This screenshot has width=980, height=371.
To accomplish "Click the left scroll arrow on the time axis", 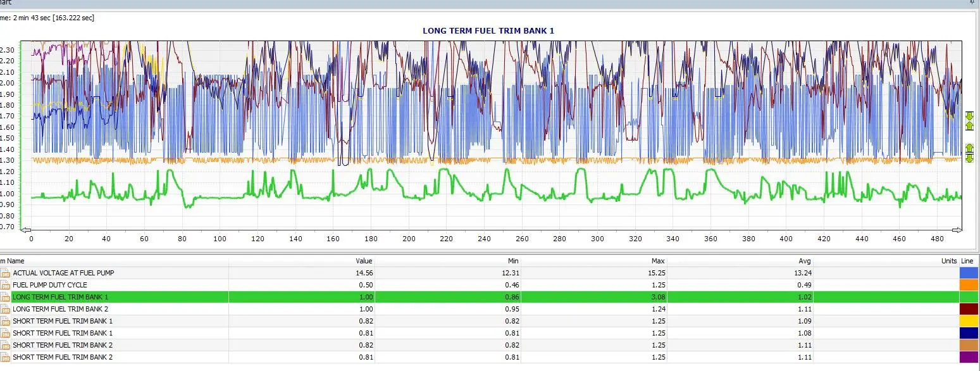I will click(25, 230).
